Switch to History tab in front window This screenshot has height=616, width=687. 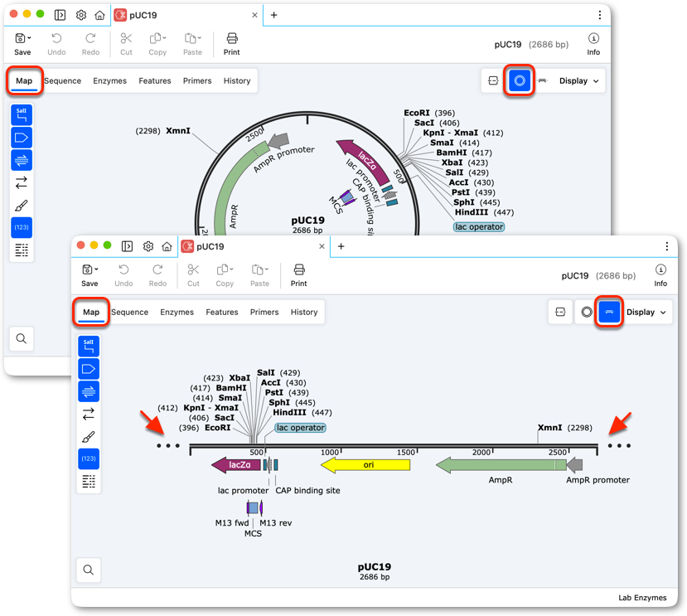coord(304,313)
